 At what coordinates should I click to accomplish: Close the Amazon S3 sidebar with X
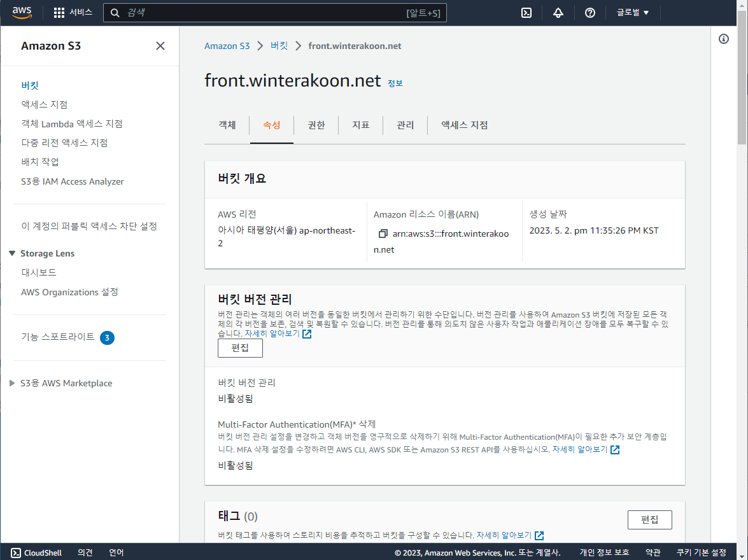click(160, 46)
